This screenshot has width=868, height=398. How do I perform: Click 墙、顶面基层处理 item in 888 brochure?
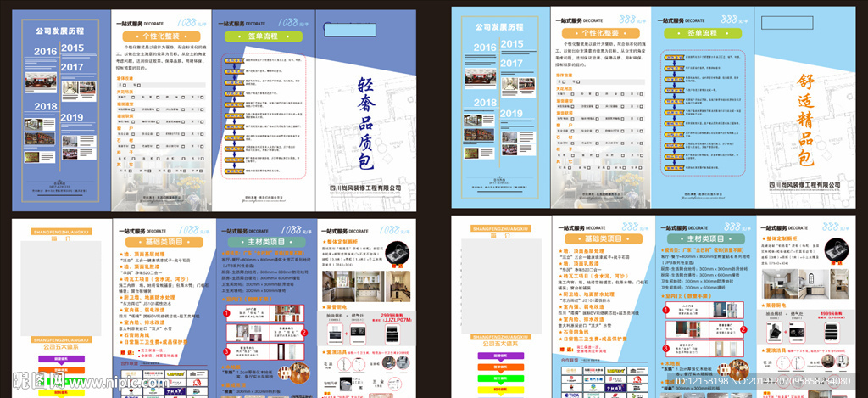(x=582, y=250)
